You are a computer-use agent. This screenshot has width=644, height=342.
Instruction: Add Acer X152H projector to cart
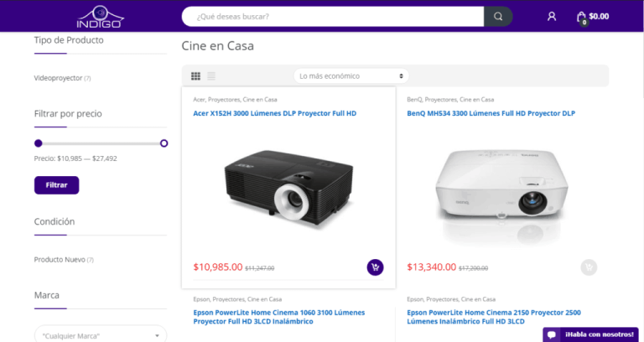pyautogui.click(x=375, y=267)
